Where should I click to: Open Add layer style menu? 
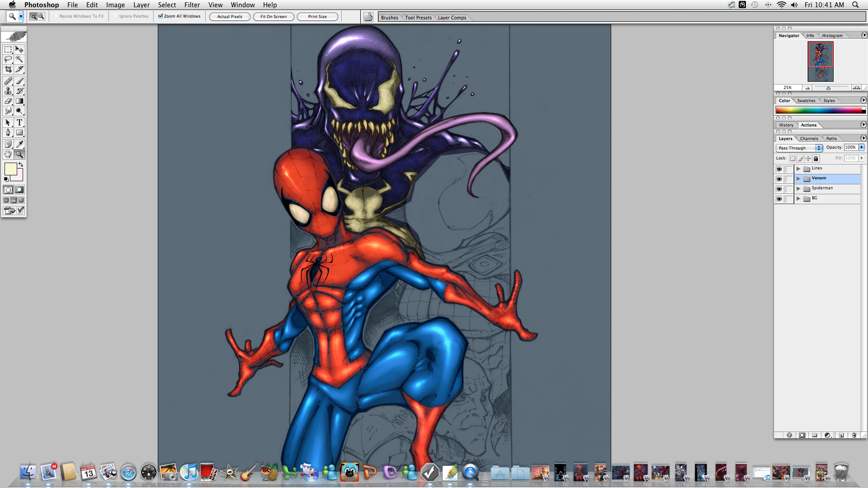789,435
